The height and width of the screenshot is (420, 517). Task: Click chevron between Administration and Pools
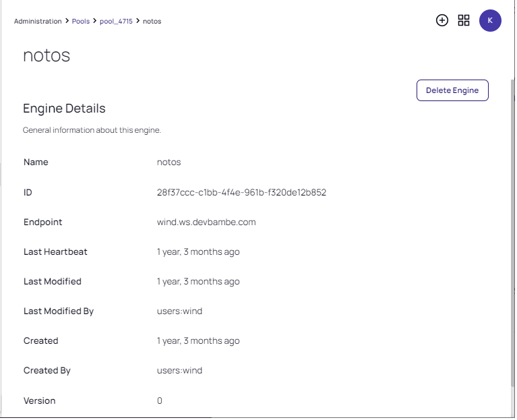click(x=67, y=22)
